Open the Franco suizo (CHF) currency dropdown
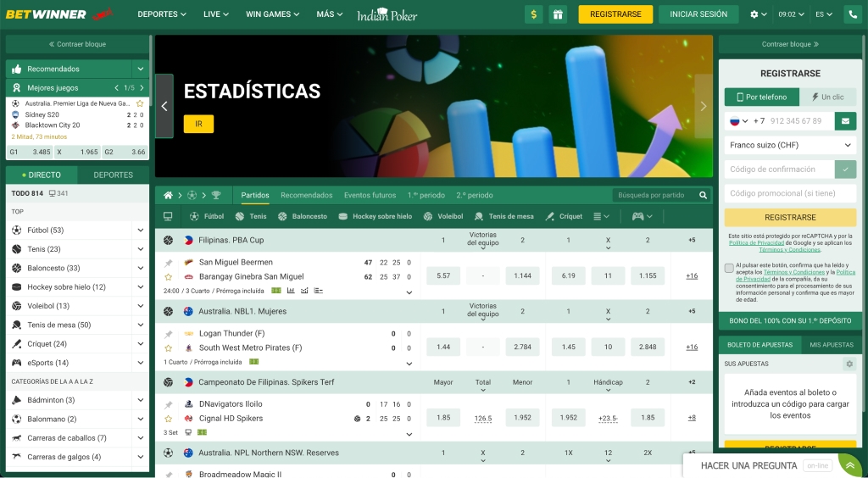The image size is (868, 478). [790, 145]
